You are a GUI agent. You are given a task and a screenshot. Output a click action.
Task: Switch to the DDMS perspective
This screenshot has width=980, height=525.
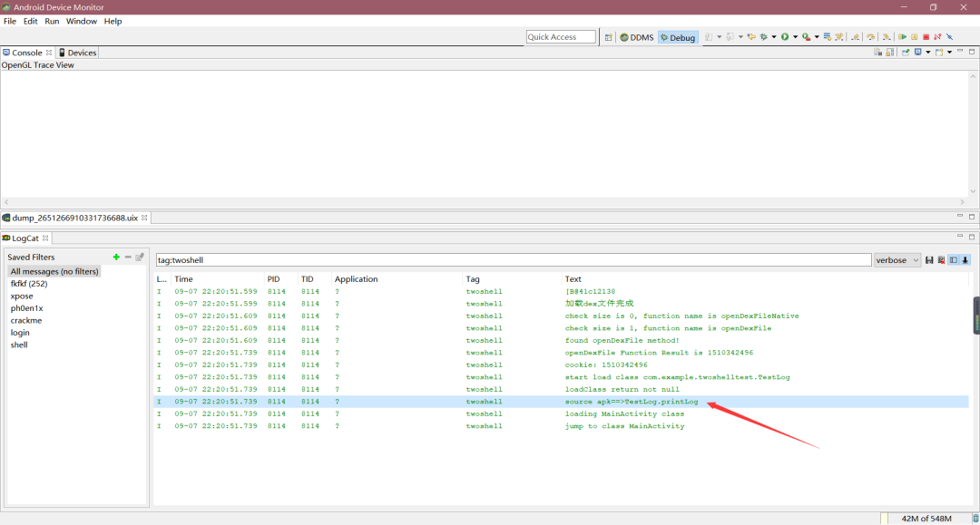point(637,37)
